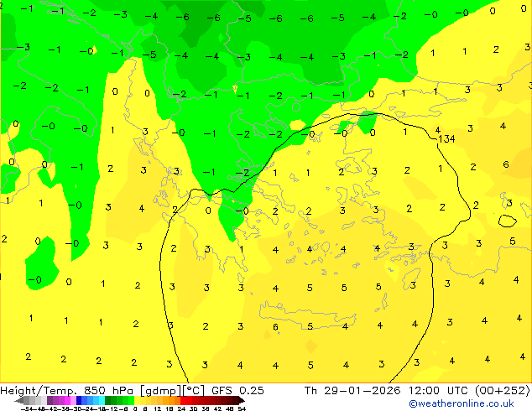Click the 'Th 29-01-2026 12:00 UTC' forecast time

coord(386,391)
